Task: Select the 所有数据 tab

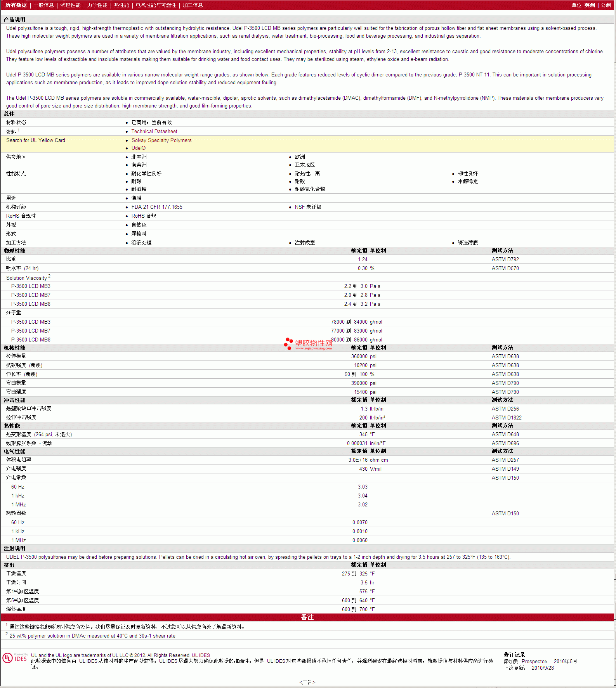Action: (16, 5)
